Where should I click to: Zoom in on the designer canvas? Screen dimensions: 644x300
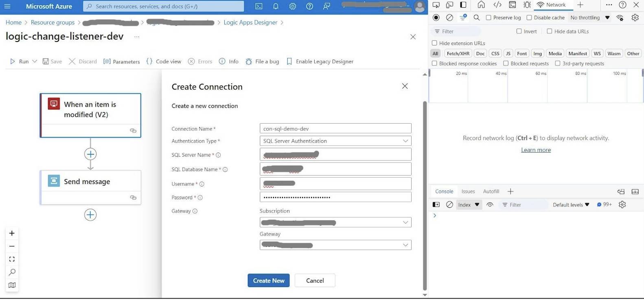click(x=12, y=233)
